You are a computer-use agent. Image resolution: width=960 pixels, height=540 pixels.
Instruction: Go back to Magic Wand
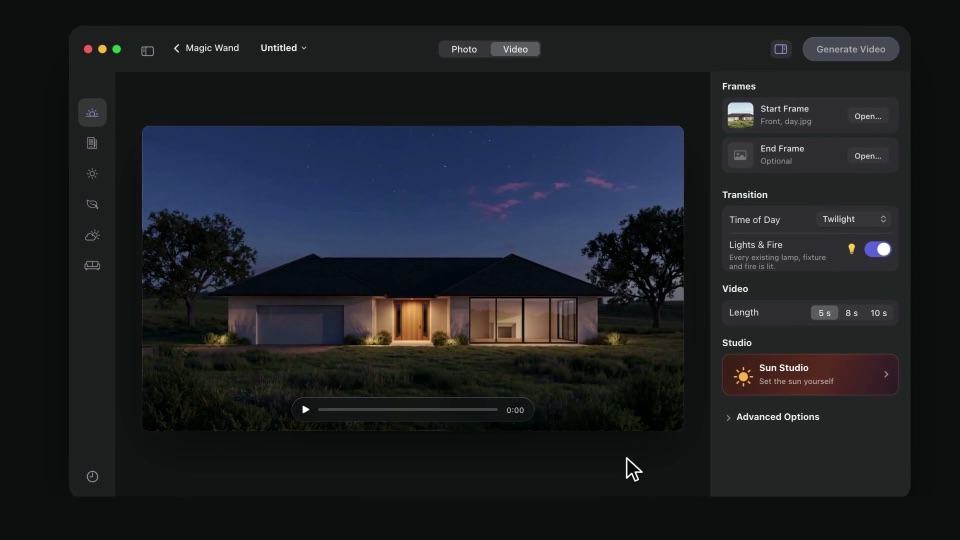206,48
